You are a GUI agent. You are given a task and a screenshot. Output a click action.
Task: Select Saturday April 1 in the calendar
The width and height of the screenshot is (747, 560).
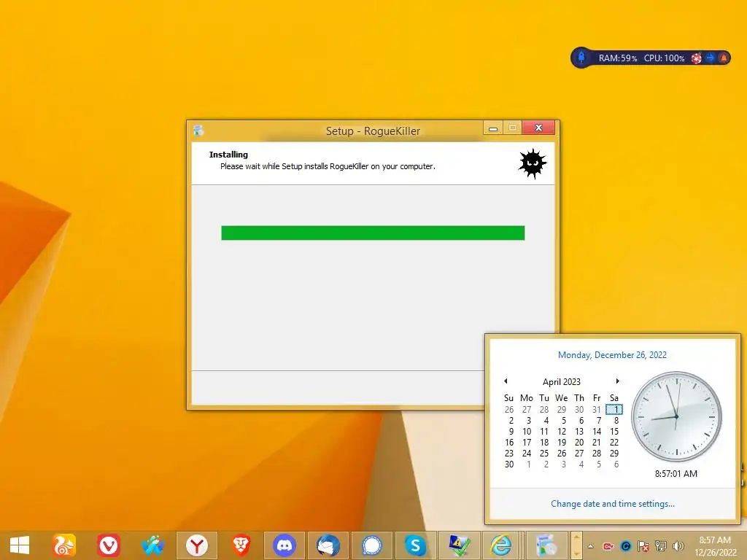(x=614, y=410)
